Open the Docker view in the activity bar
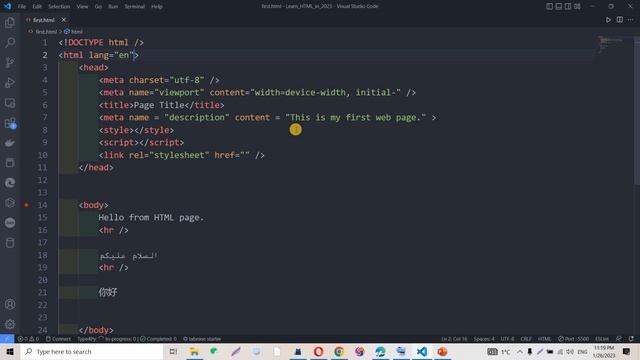 coord(10,143)
